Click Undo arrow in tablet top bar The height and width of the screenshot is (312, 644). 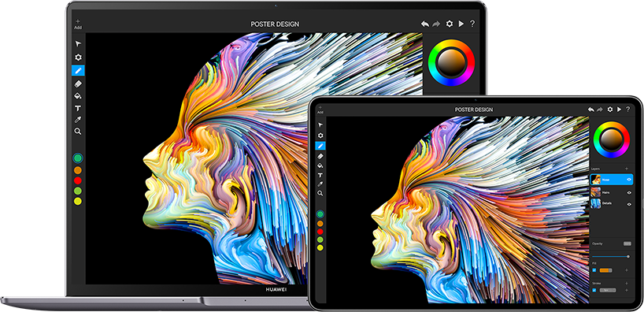coord(591,110)
